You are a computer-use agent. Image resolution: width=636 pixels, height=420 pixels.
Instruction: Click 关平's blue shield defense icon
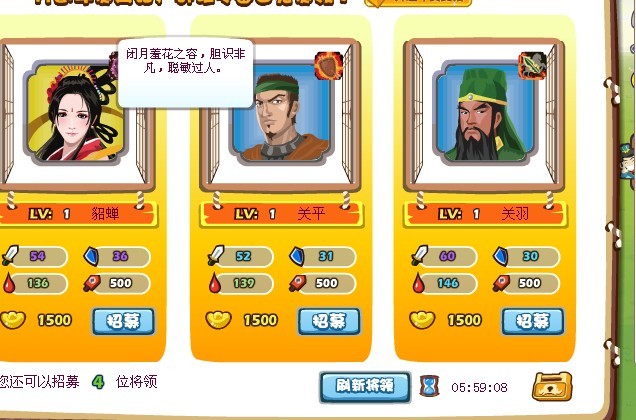[297, 256]
